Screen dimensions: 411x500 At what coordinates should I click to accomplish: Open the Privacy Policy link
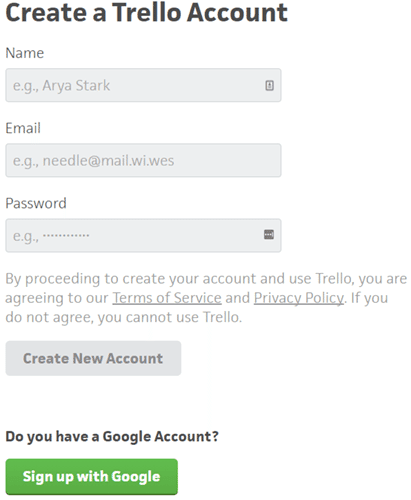tap(299, 298)
